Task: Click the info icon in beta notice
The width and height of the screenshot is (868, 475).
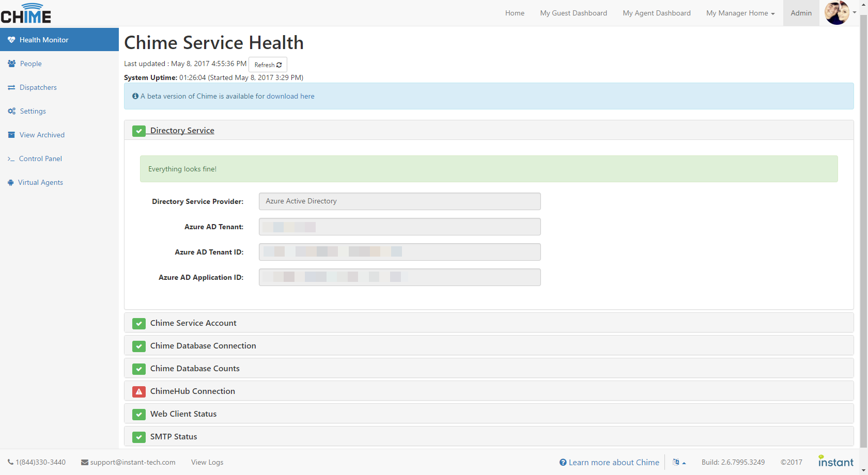Action: [x=135, y=96]
